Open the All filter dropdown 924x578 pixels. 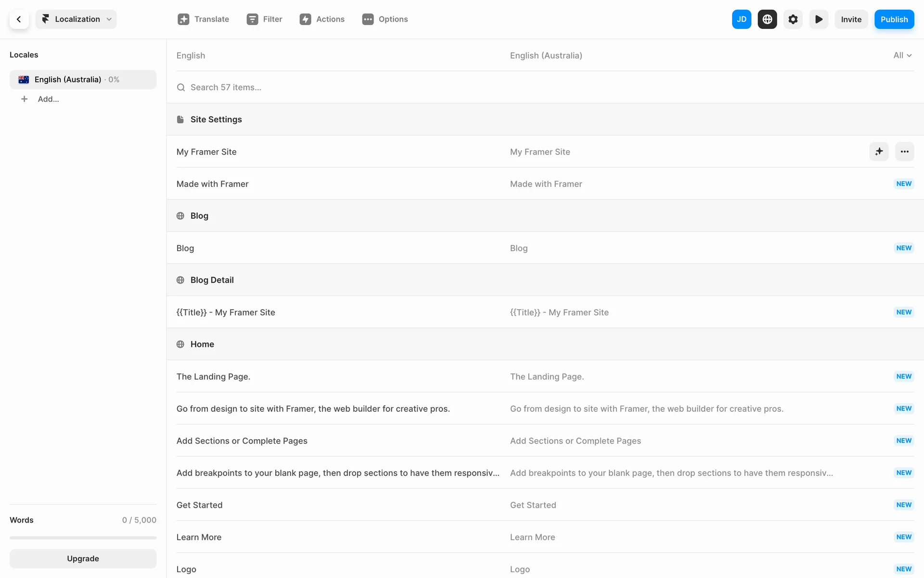pos(902,55)
